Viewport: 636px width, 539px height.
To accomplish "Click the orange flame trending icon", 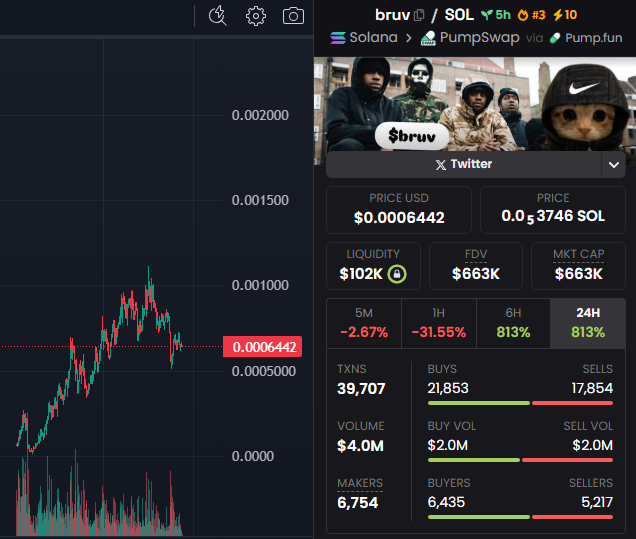I will click(x=523, y=15).
